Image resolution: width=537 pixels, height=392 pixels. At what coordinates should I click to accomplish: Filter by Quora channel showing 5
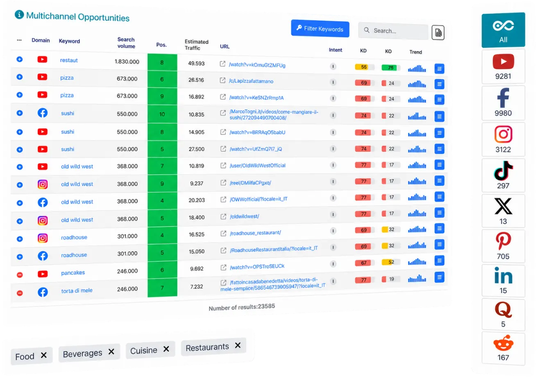tap(503, 315)
